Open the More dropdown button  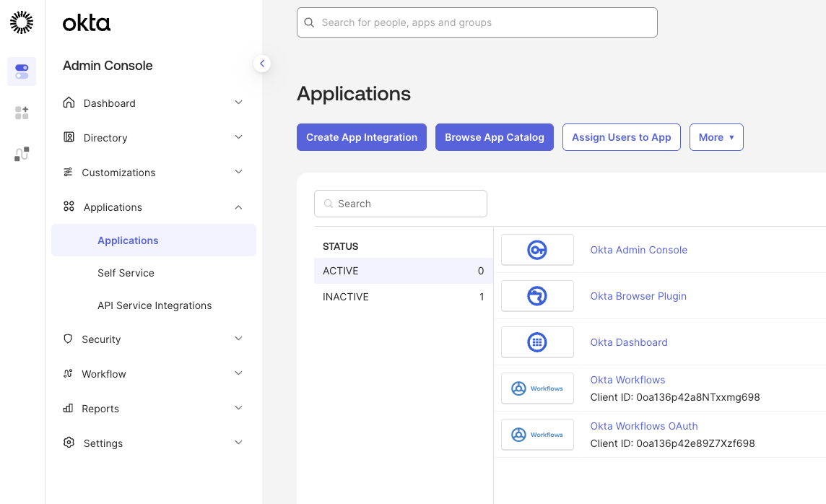coord(716,137)
